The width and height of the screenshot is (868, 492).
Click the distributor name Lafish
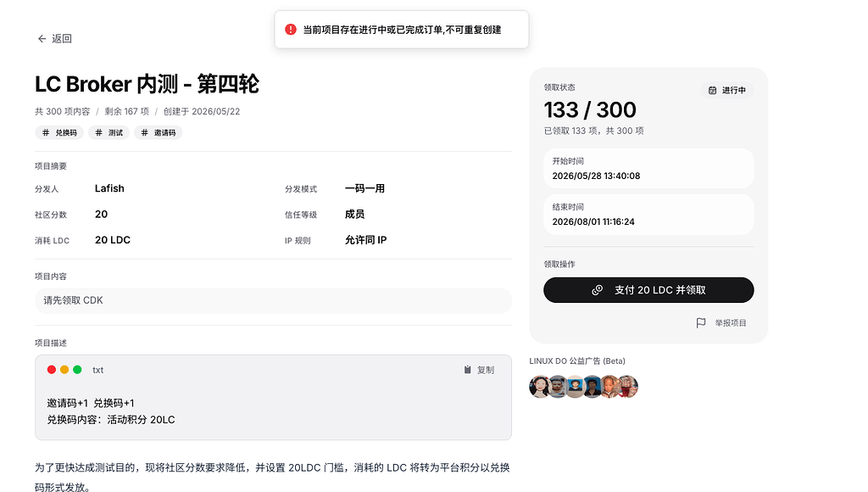(109, 188)
